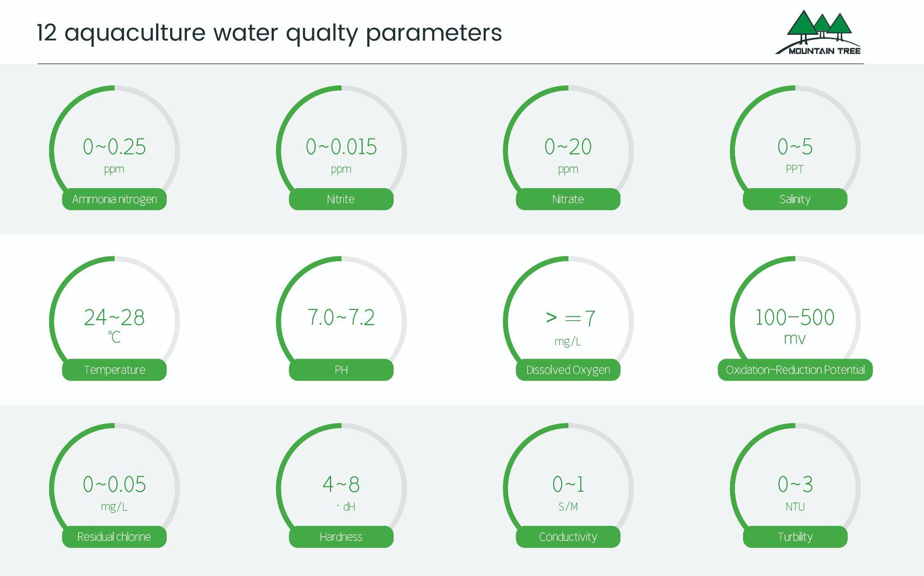The width and height of the screenshot is (924, 576).
Task: Select the 100–500 mv gauge reading
Action: [x=795, y=326]
